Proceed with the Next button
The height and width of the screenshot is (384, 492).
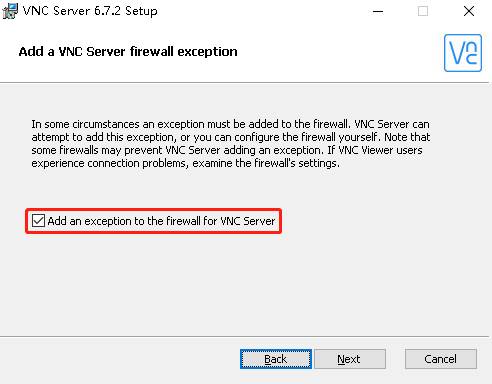tap(350, 359)
